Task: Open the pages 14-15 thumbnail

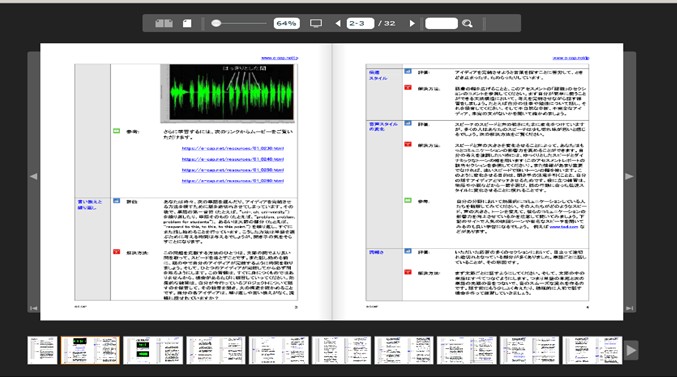Action: [467, 350]
